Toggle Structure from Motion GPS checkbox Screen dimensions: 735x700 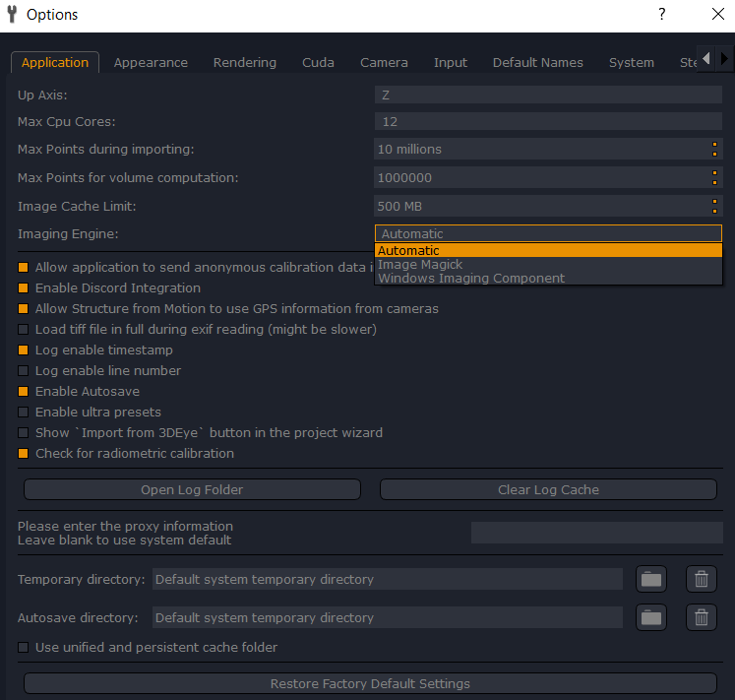pos(23,309)
